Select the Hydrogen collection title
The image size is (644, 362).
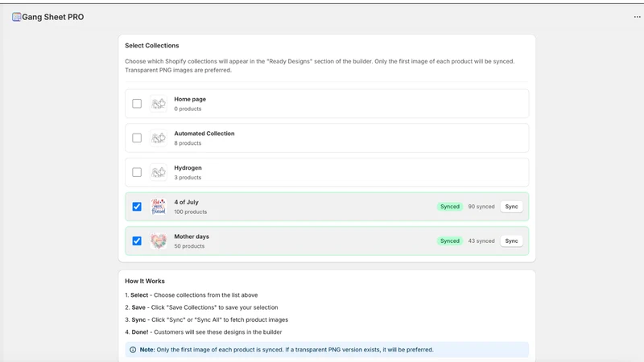coord(188,168)
